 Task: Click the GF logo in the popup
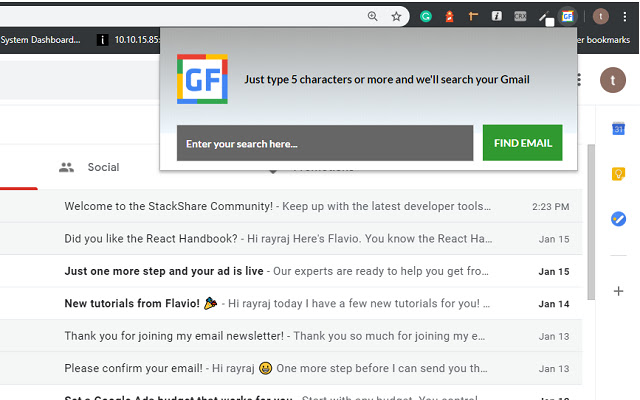[x=202, y=79]
